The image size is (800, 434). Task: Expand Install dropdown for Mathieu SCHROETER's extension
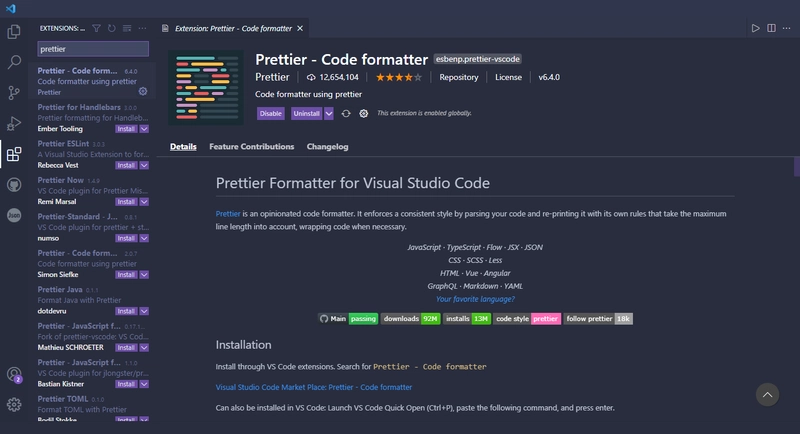pyautogui.click(x=144, y=348)
